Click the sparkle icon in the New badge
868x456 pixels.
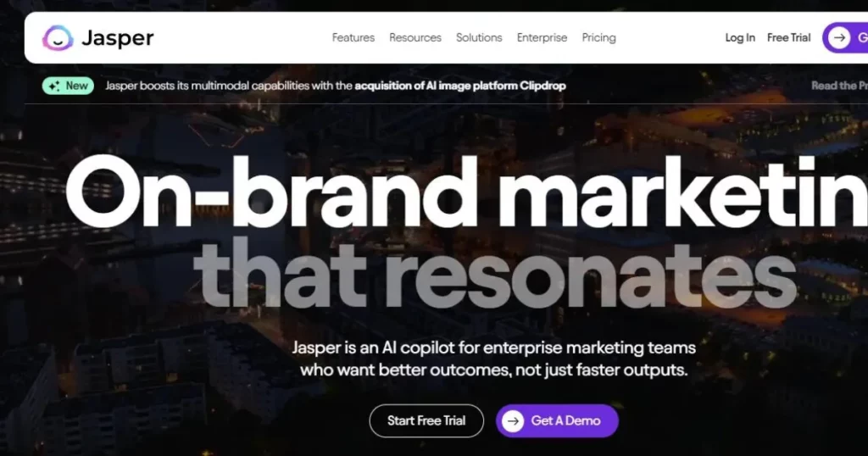54,86
